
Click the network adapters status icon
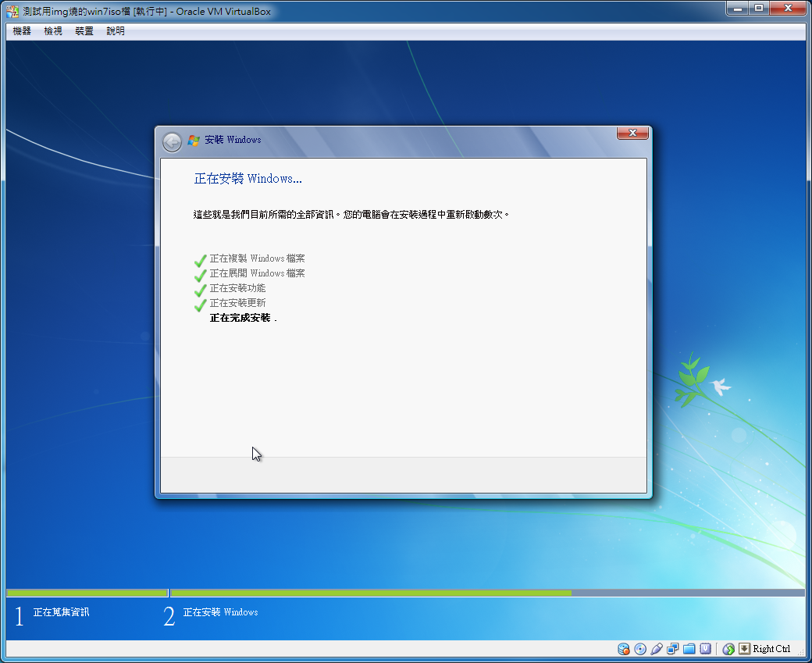673,648
